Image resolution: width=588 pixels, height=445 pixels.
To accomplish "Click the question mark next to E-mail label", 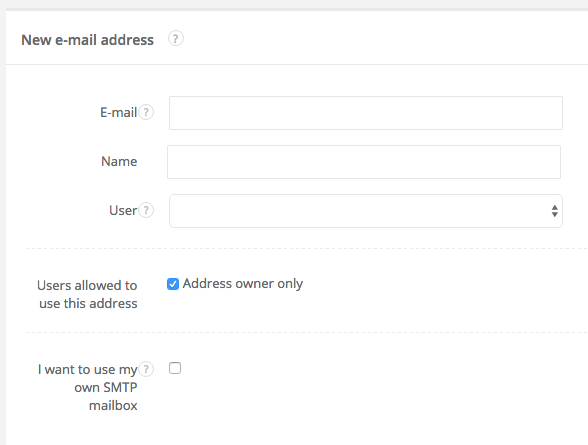I will tap(146, 112).
